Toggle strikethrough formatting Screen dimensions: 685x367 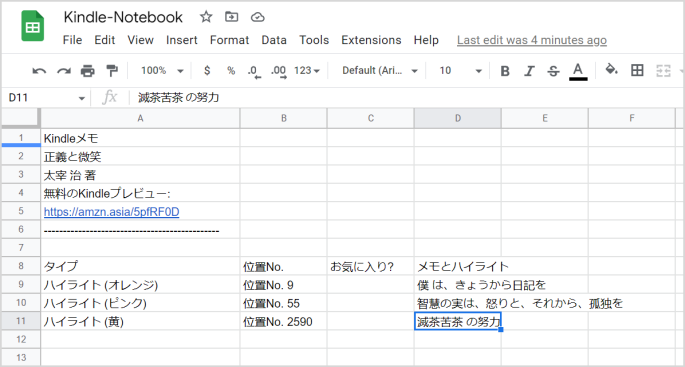(553, 71)
